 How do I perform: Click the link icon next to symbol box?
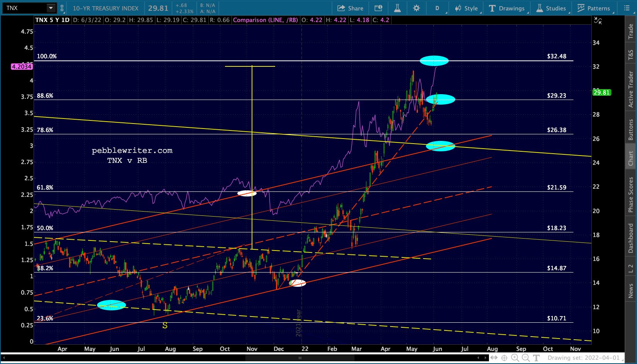tap(62, 8)
